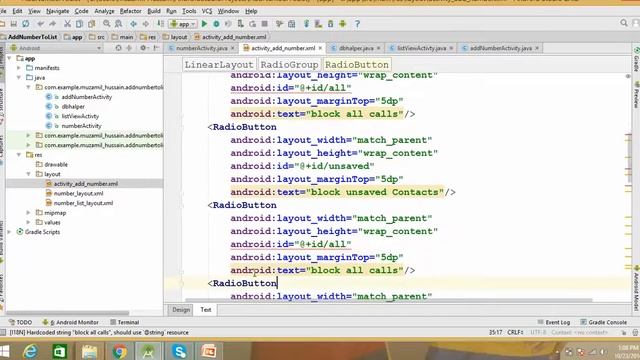Open the VCS menu

tap(207, 11)
